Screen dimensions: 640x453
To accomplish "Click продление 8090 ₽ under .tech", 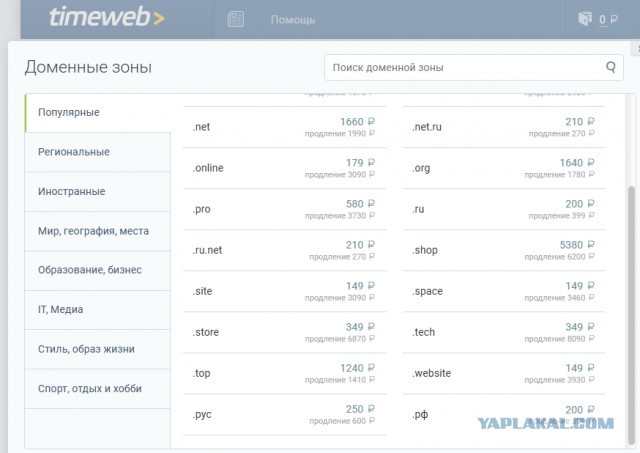I will tap(559, 339).
